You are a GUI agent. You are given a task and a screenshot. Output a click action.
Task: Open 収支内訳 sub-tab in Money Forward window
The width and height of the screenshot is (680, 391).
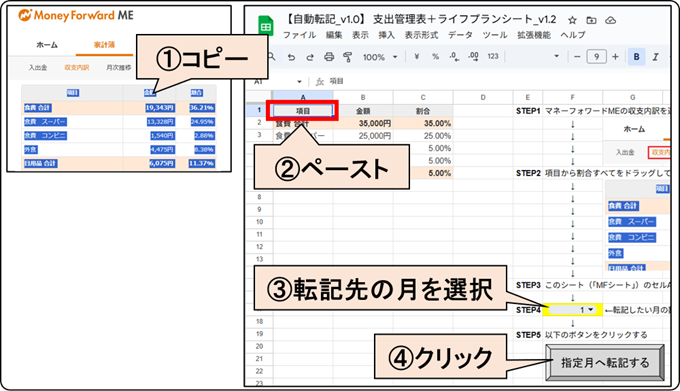click(x=77, y=68)
